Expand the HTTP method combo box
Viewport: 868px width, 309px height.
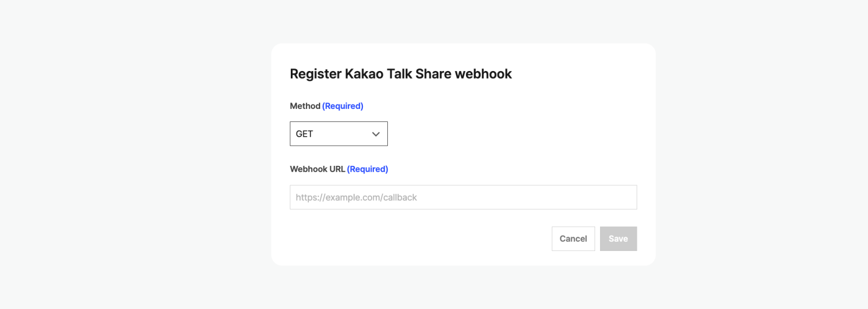(x=339, y=134)
